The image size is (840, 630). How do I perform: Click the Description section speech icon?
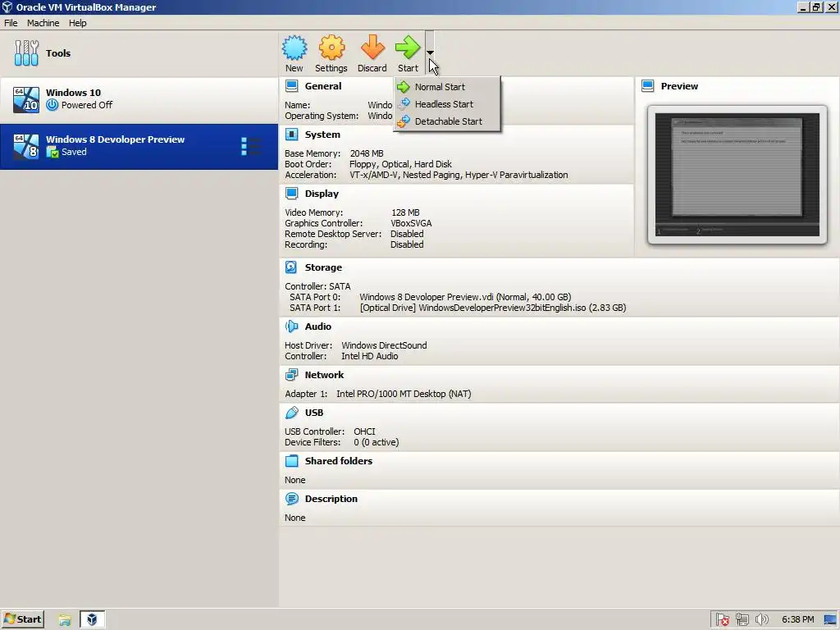tap(291, 499)
